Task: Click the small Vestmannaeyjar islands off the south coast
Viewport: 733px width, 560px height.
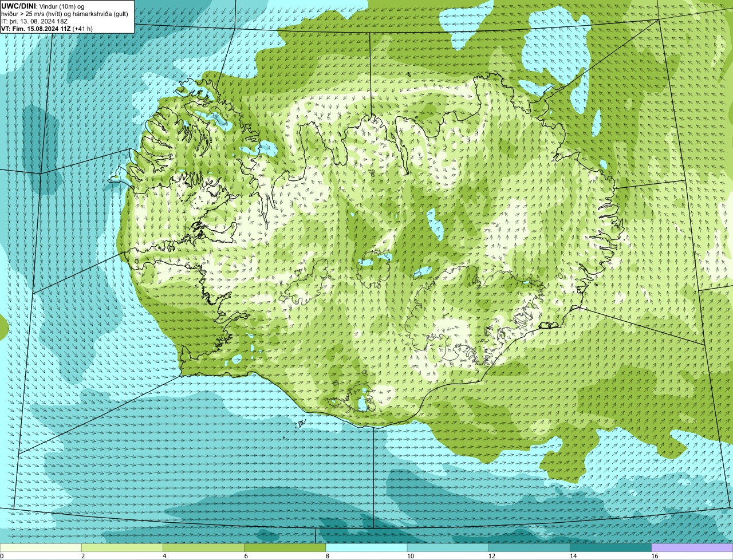Action: (299, 425)
